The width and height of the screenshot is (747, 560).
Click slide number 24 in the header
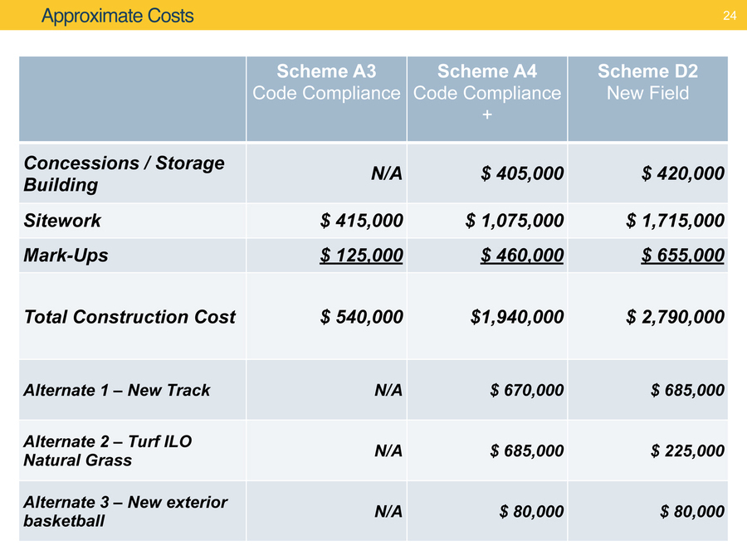730,16
